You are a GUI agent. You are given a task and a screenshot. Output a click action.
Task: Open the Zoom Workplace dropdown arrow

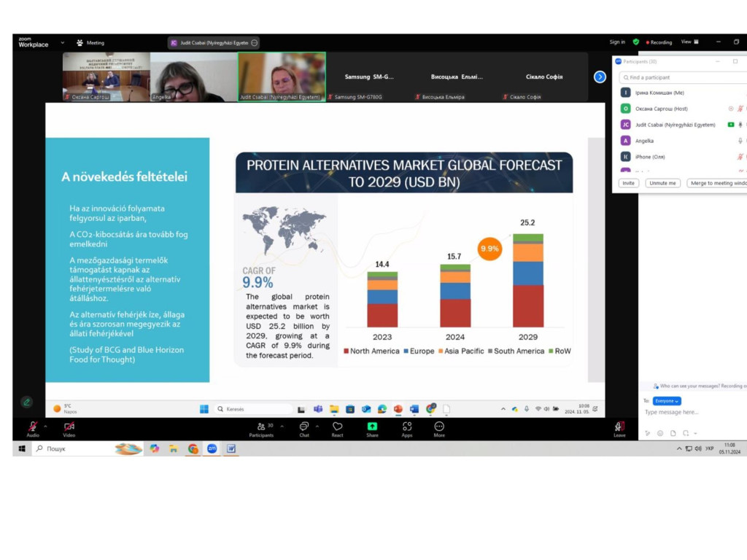pos(63,42)
